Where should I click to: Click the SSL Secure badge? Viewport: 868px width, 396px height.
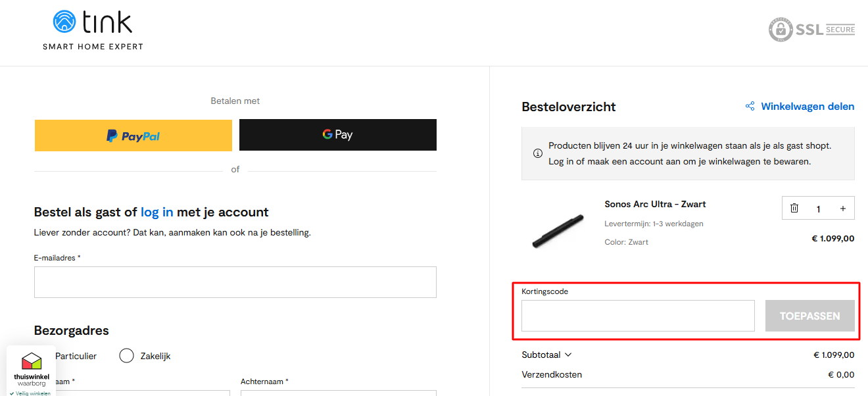(x=812, y=30)
